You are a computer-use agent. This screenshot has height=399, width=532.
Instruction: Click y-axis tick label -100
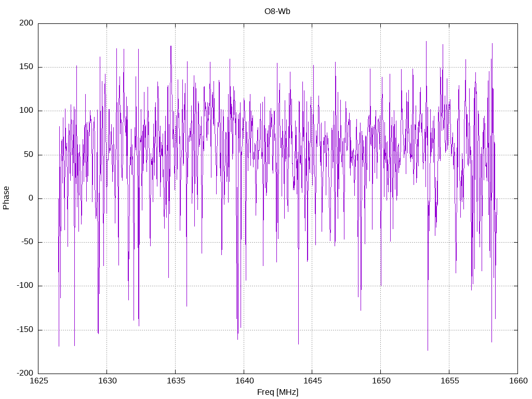click(x=25, y=286)
